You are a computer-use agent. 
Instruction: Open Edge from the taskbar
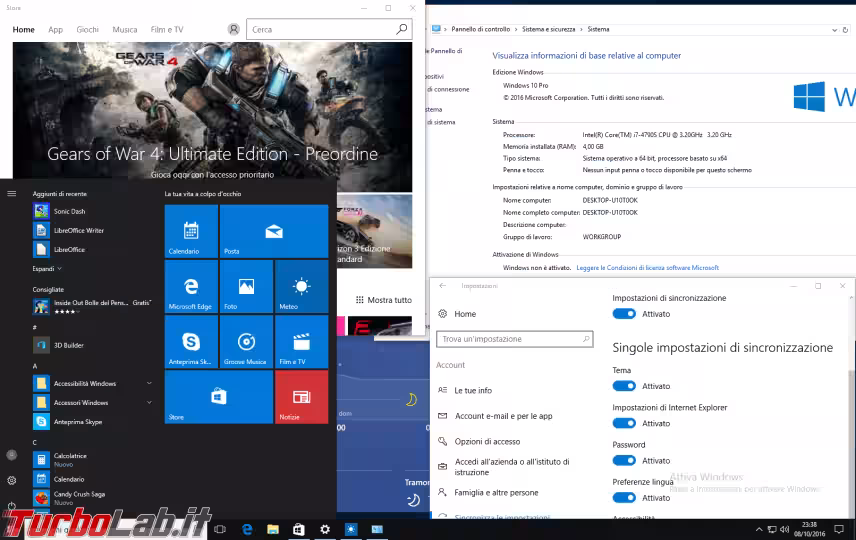247,529
